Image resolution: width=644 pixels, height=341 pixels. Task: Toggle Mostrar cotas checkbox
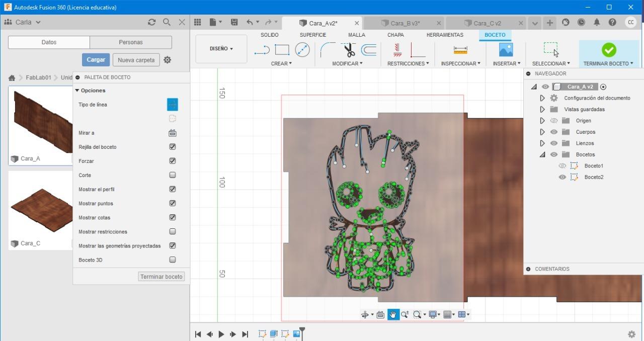click(x=173, y=217)
